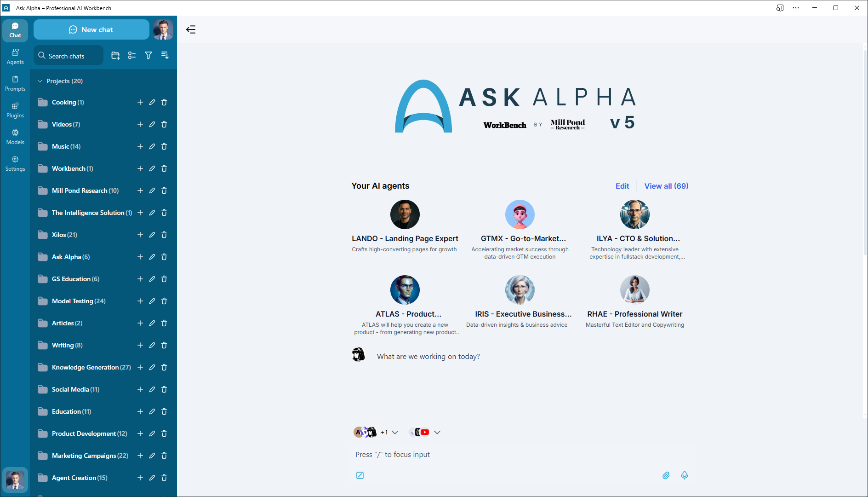Viewport: 868px width, 497px height.
Task: Click the attach file paperclip icon
Action: [666, 475]
